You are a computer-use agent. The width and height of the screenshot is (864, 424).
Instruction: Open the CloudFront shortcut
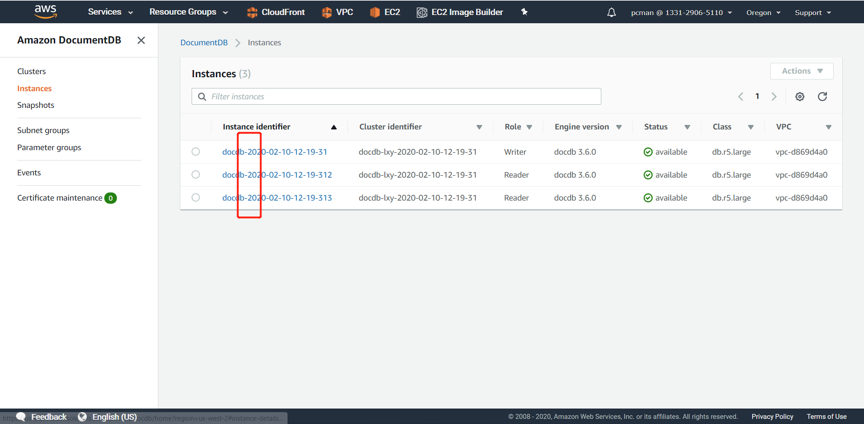[x=275, y=12]
